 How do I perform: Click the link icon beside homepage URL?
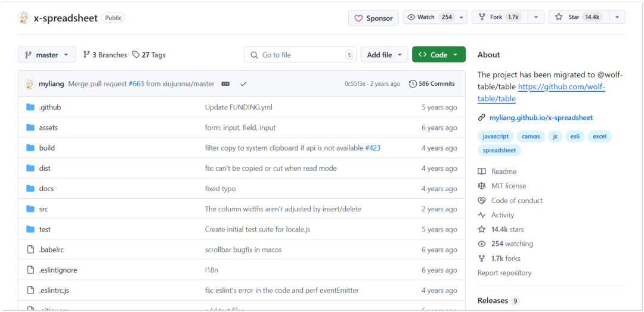click(x=482, y=118)
